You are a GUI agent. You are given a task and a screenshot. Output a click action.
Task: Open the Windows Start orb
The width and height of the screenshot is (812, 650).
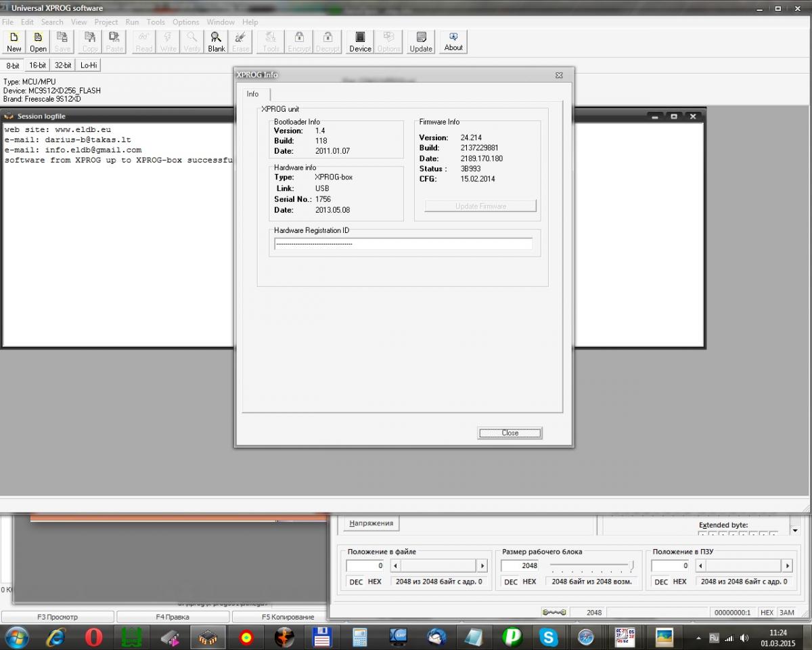16,637
